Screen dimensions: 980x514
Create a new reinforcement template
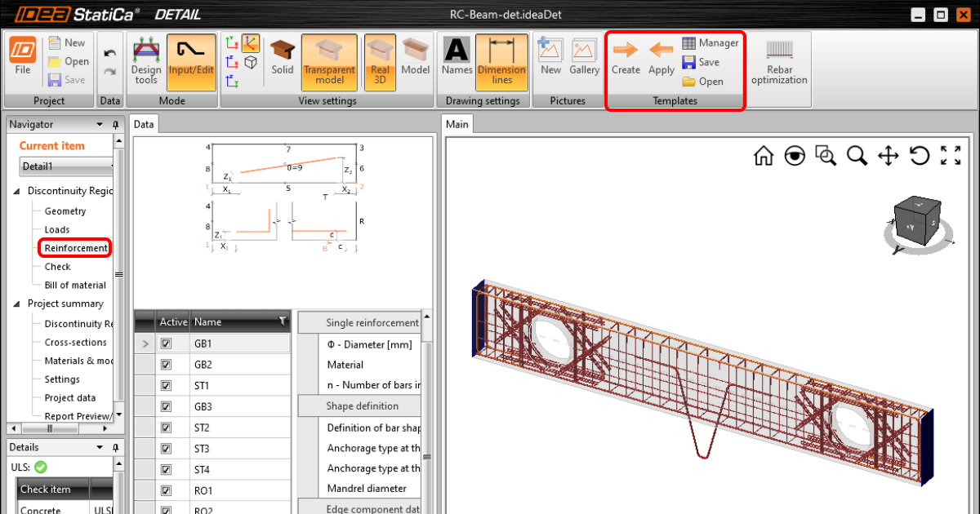626,57
